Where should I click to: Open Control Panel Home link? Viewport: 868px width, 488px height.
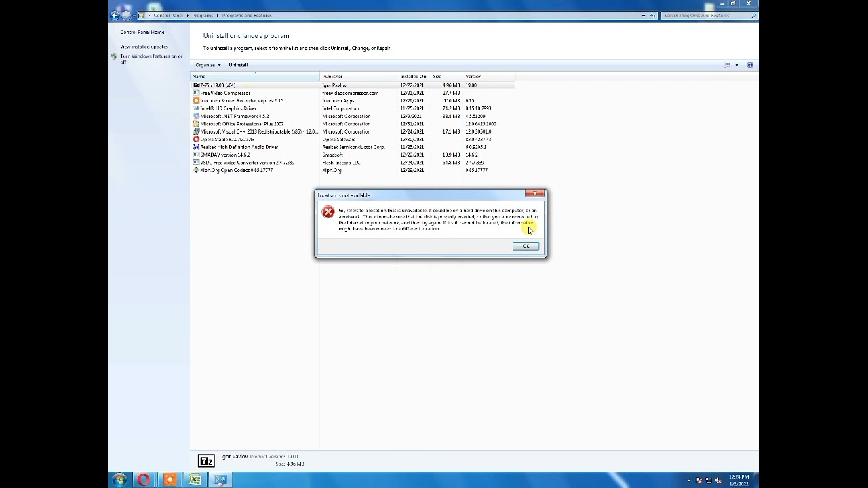(142, 32)
